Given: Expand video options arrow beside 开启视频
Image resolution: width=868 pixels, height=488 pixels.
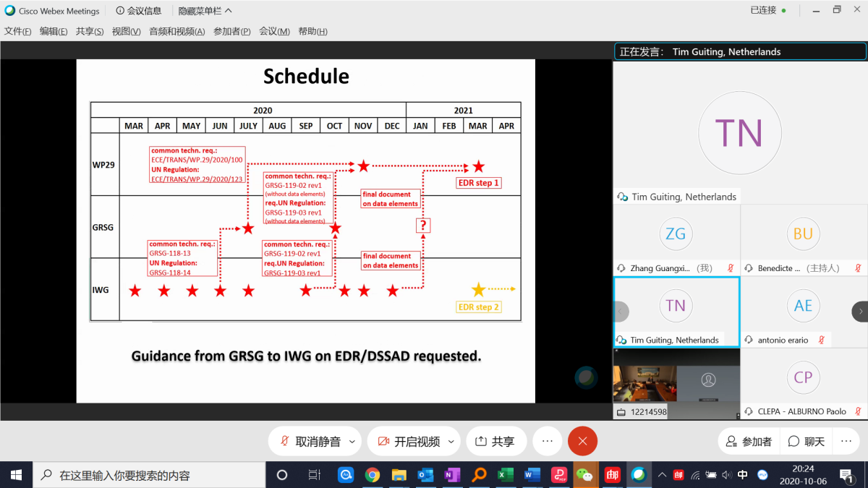Looking at the screenshot, I should pyautogui.click(x=451, y=441).
